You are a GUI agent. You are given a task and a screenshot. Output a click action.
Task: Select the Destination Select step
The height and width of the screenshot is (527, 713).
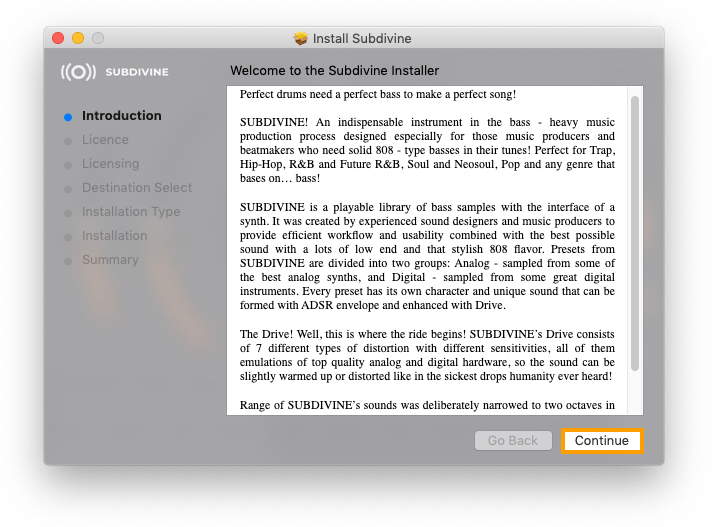pos(137,188)
